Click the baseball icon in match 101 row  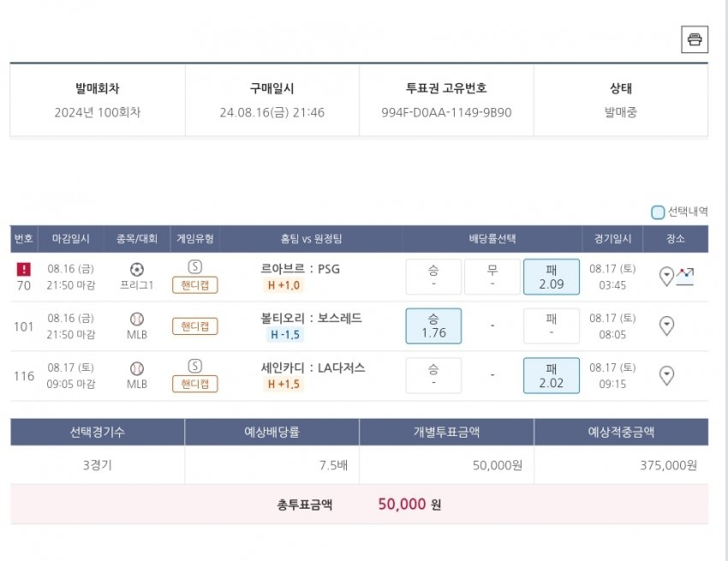137,319
